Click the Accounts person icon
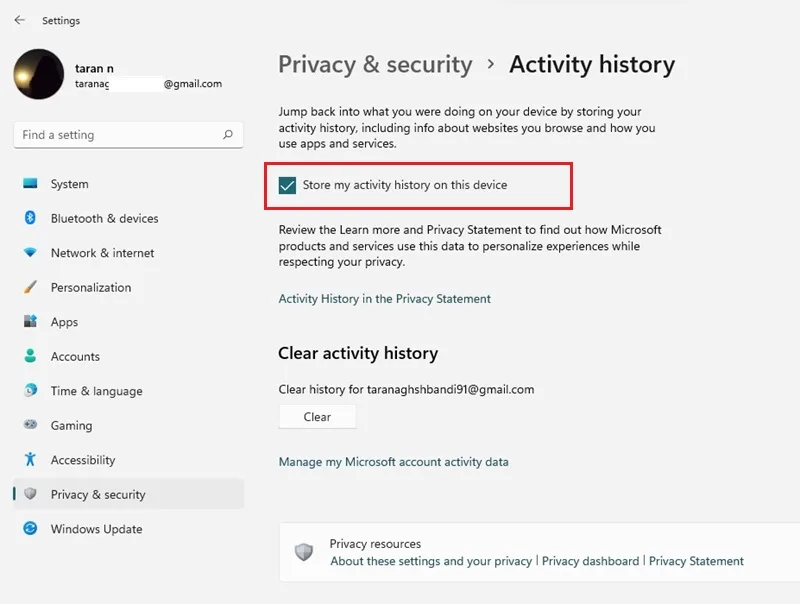 [x=30, y=356]
